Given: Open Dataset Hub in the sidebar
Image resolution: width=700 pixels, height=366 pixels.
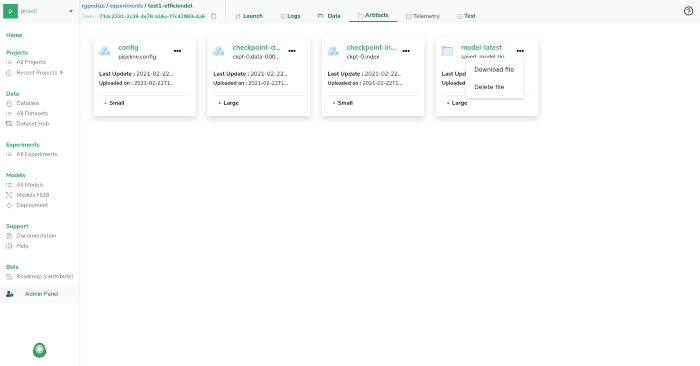Looking at the screenshot, I should [33, 124].
